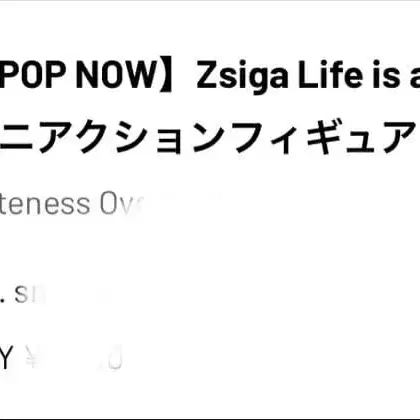Open the Zsiga product name link
Viewport: 420px width, 420px height.
(x=241, y=76)
